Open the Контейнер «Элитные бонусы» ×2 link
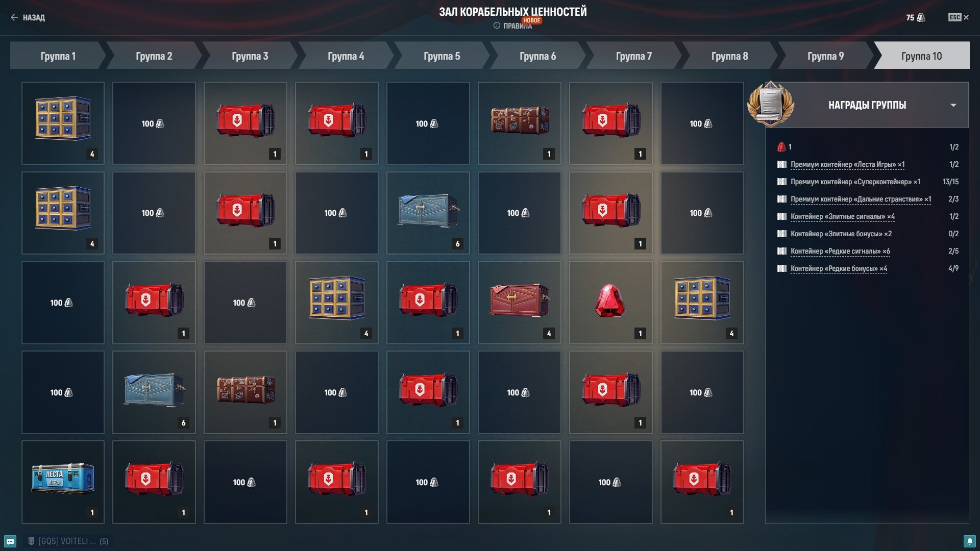The height and width of the screenshot is (551, 980). (841, 234)
